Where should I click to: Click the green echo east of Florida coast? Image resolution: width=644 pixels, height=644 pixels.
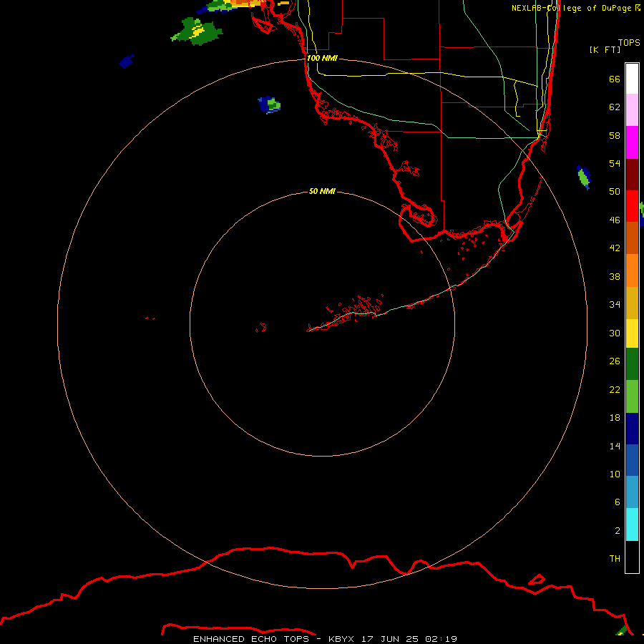tap(584, 177)
